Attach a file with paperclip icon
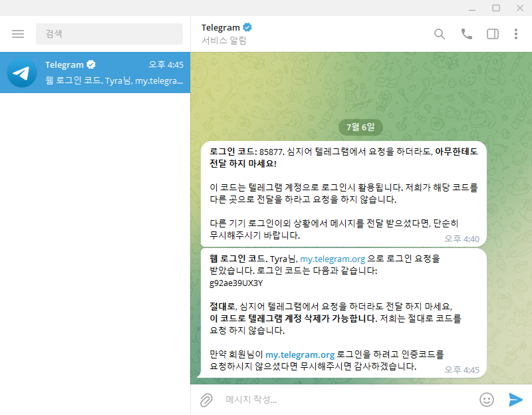The height and width of the screenshot is (415, 532). 206,400
